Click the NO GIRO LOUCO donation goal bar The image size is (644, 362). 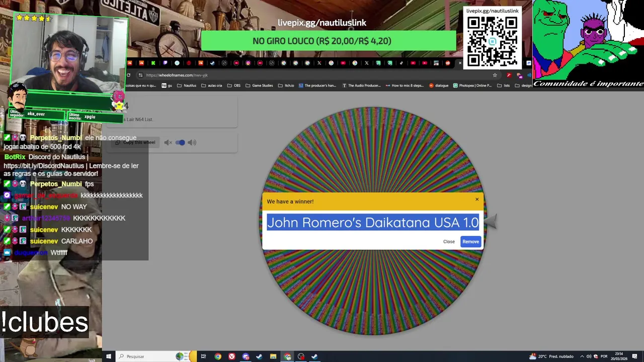coord(329,41)
